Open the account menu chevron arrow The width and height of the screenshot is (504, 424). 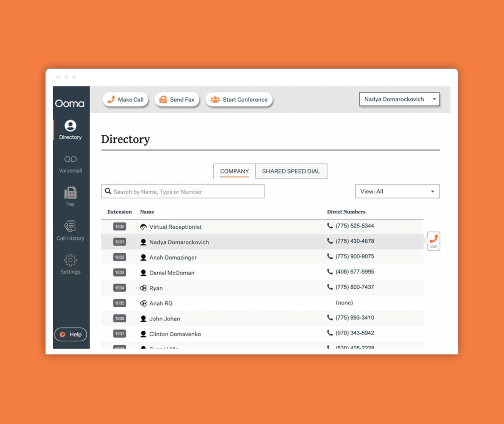(434, 99)
